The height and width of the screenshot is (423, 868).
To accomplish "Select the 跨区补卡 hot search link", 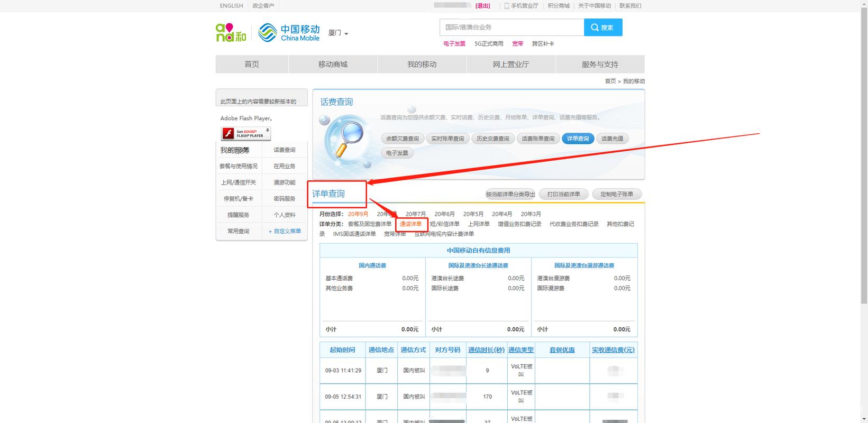I will (543, 44).
